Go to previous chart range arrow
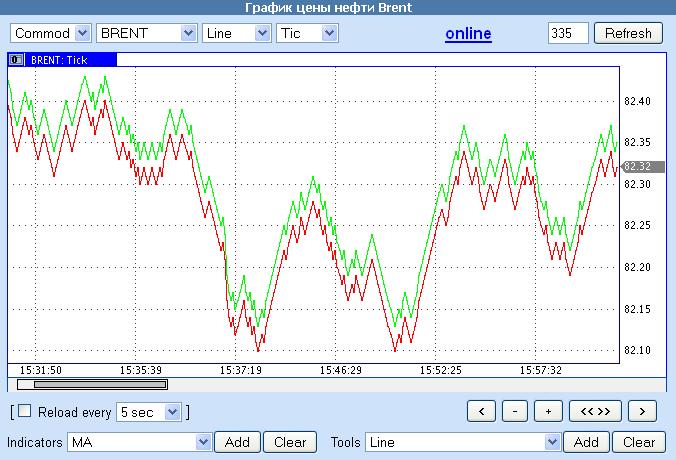 pos(482,411)
